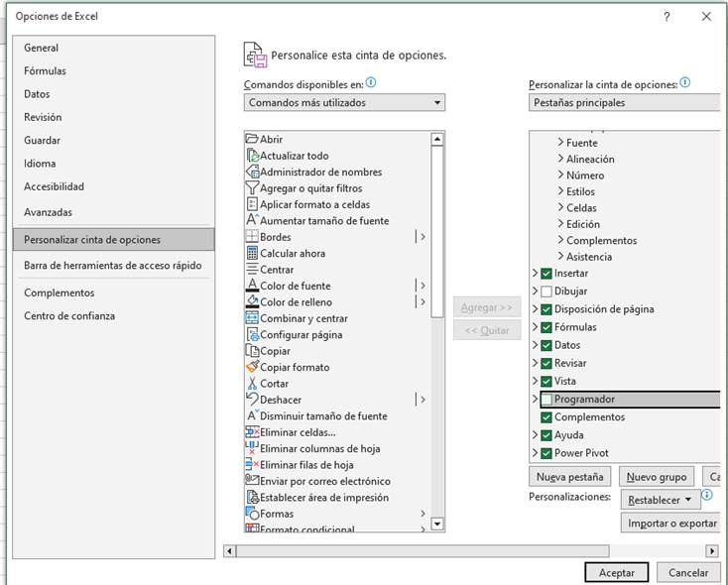
Task: Uncheck the Power Pivot checkbox
Action: coord(546,453)
